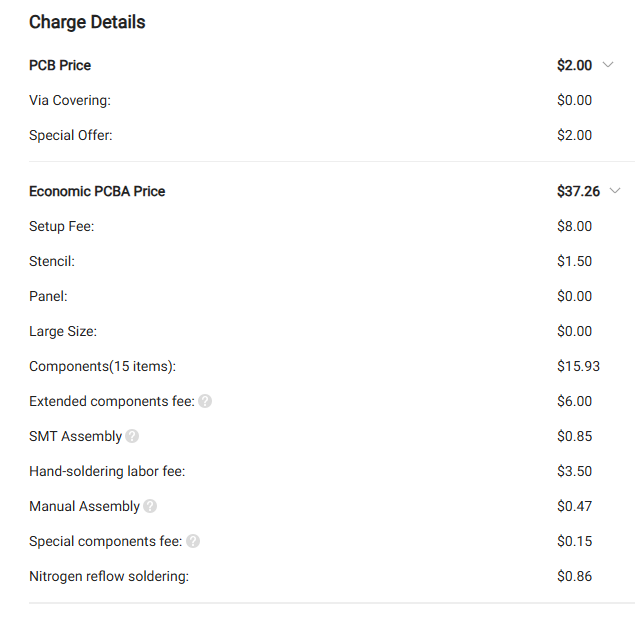
Task: Click the $6.00 extended components amount
Action: tap(574, 401)
